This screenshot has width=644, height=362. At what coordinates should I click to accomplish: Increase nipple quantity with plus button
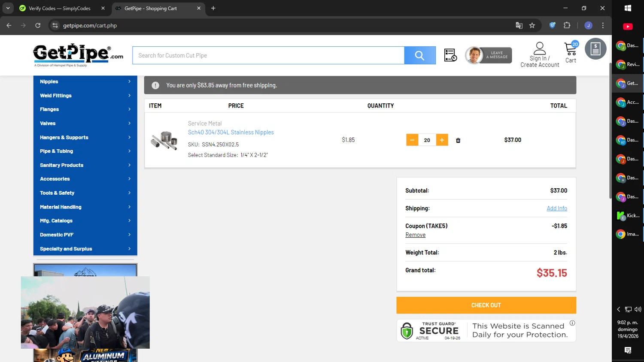tap(442, 140)
